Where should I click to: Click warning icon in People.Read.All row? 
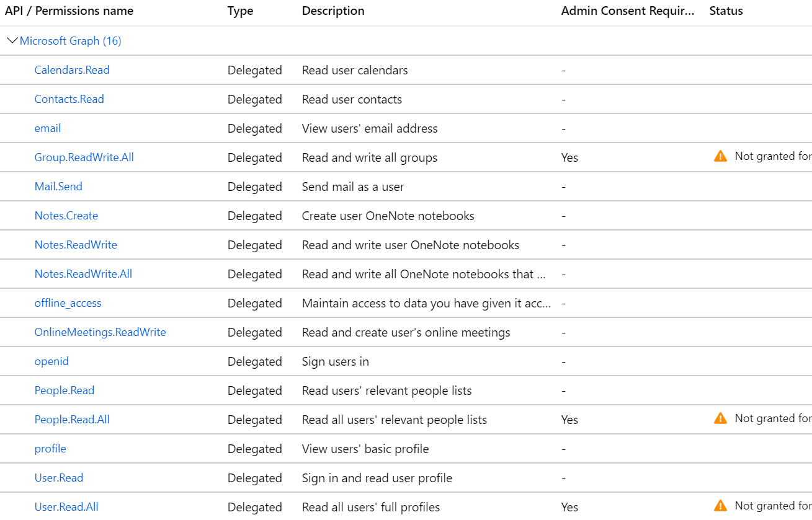click(720, 419)
